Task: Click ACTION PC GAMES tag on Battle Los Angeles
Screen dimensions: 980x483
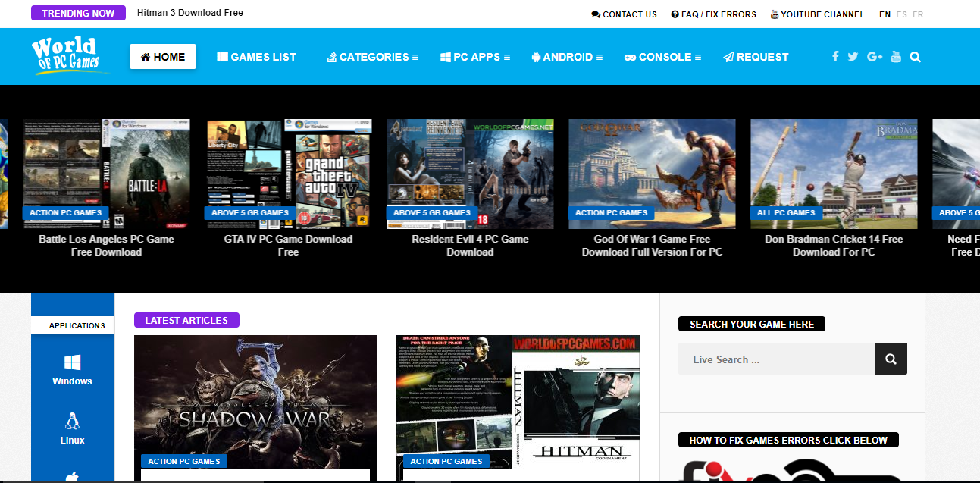Action: point(66,213)
